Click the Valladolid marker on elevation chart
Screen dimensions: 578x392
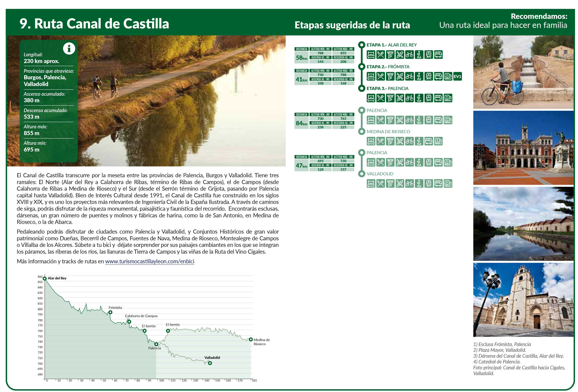click(x=210, y=363)
